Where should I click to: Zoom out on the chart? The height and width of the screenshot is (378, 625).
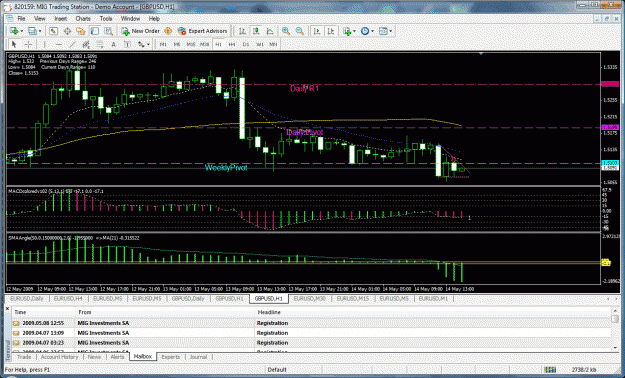[300, 31]
